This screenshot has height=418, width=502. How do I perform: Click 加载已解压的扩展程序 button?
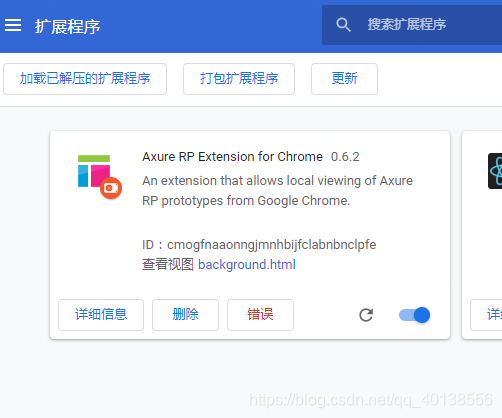(85, 79)
